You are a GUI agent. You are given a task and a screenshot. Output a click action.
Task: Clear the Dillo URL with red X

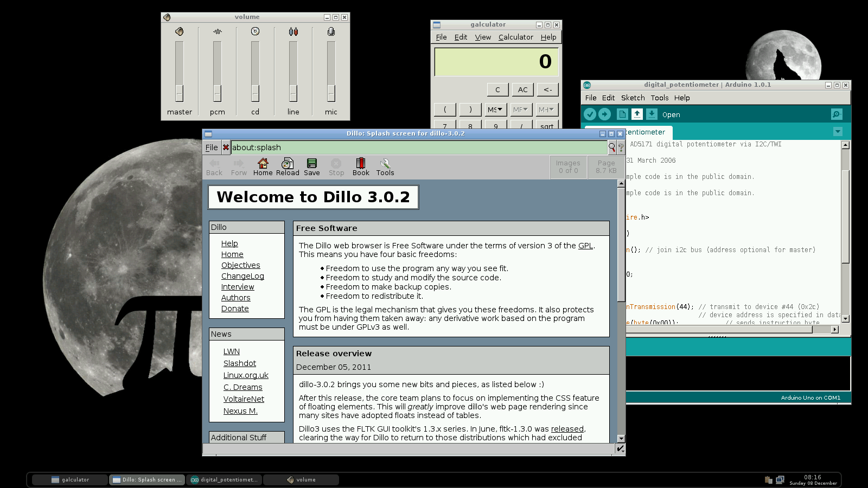[226, 147]
